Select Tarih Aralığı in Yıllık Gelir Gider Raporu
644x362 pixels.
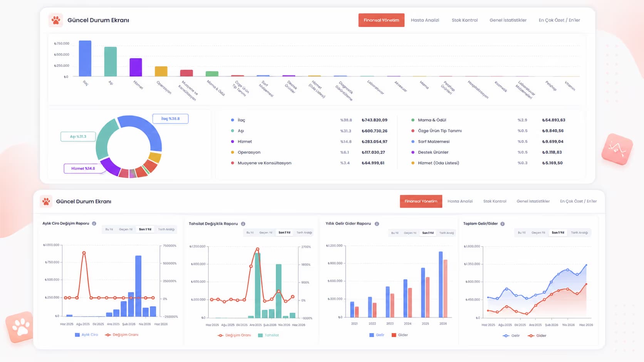click(446, 233)
